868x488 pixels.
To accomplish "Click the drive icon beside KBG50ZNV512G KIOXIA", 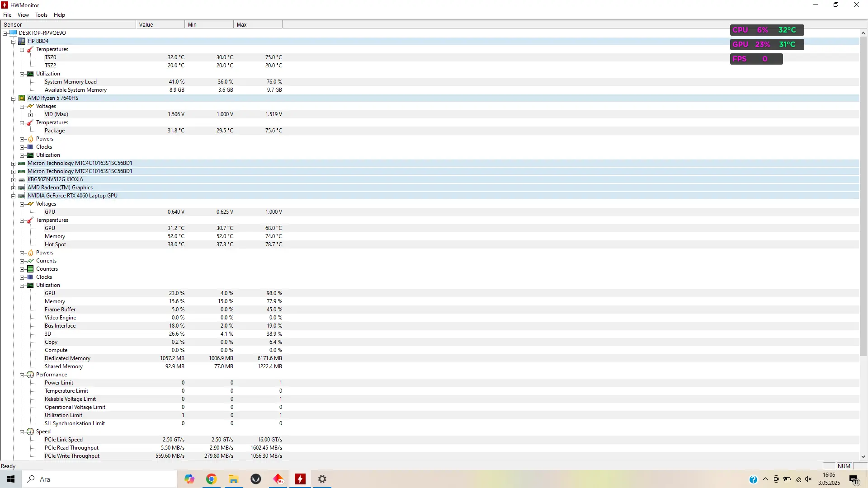I will (22, 179).
